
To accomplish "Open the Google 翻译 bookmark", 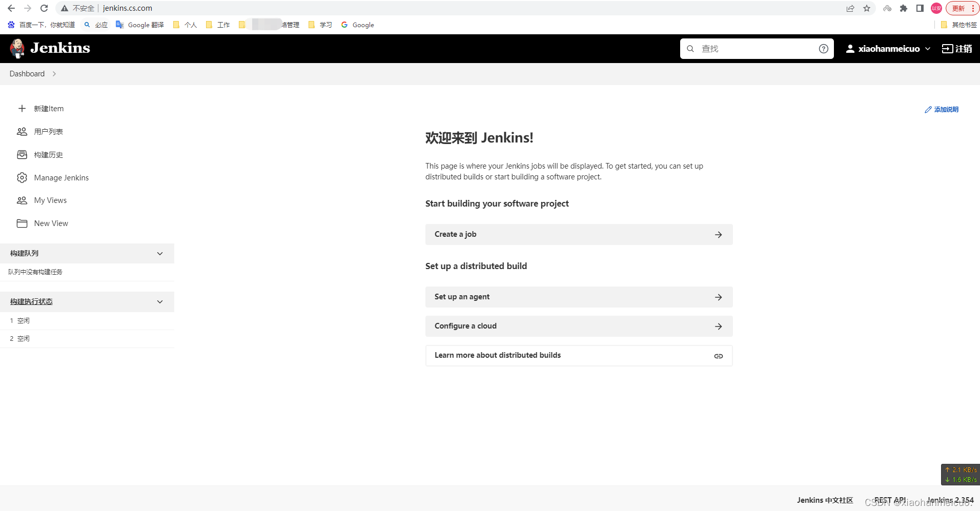I will pos(140,25).
